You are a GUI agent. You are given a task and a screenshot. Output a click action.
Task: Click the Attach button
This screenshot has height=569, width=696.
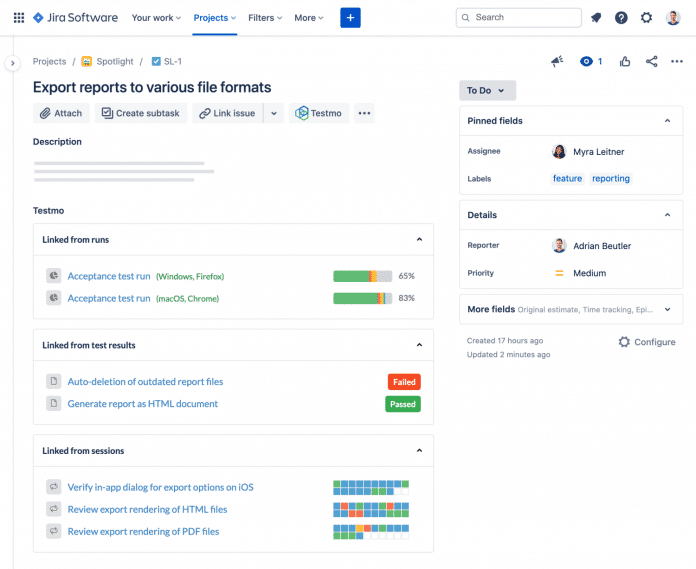(x=61, y=113)
